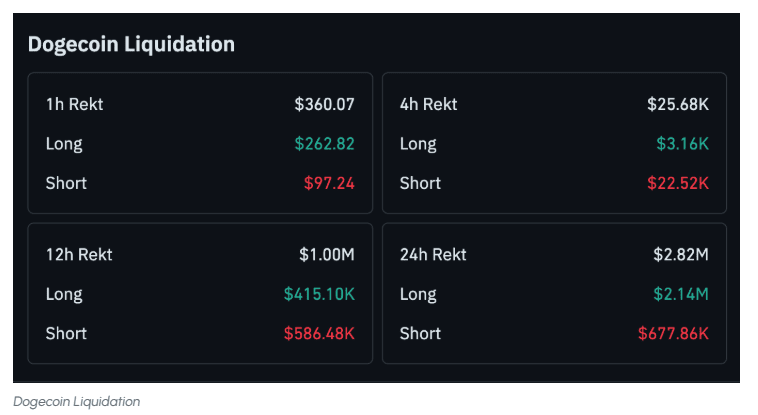Select the green $2.14M long value

682,294
